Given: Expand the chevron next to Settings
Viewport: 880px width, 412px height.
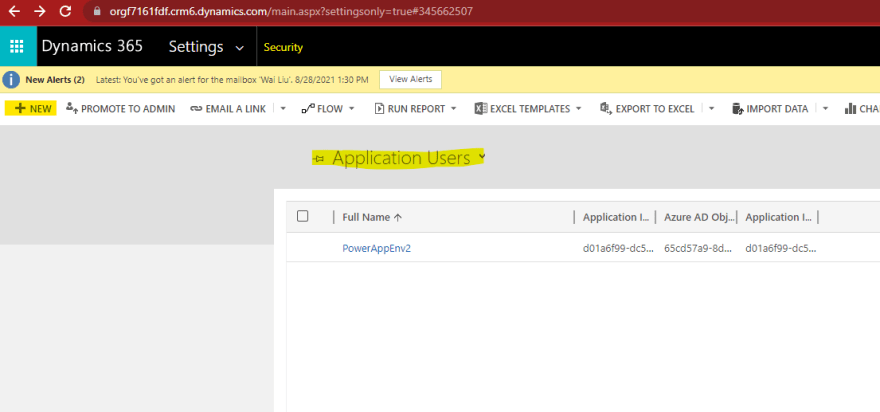Looking at the screenshot, I should (240, 48).
